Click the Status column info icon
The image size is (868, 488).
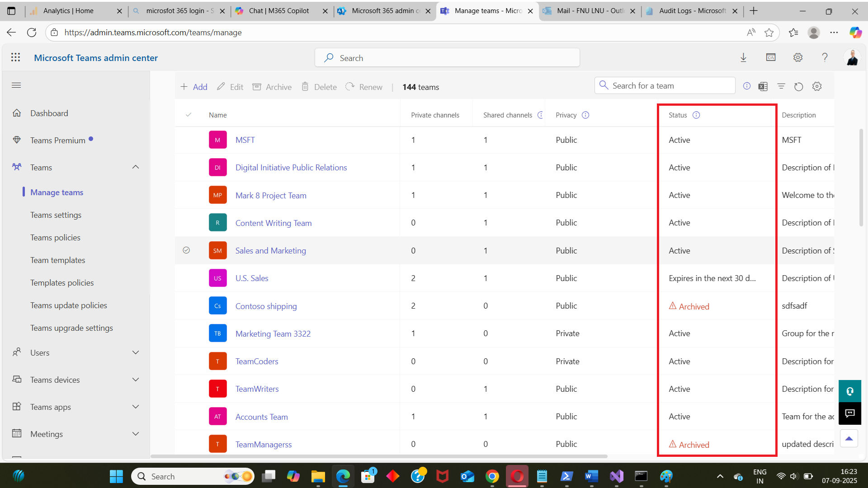[696, 115]
